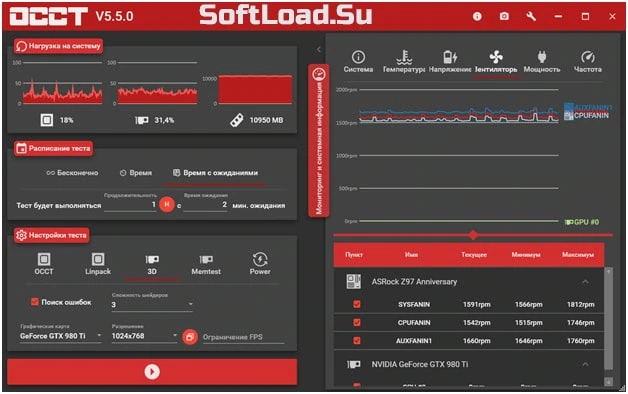Viewport: 628px width, 394px height.
Task: Select the Power test type
Action: click(260, 264)
